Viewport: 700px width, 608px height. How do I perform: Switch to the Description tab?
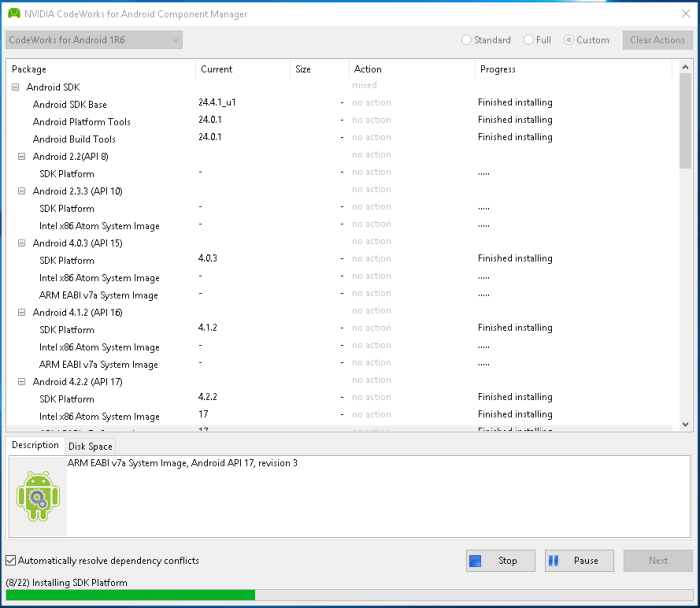tap(35, 445)
